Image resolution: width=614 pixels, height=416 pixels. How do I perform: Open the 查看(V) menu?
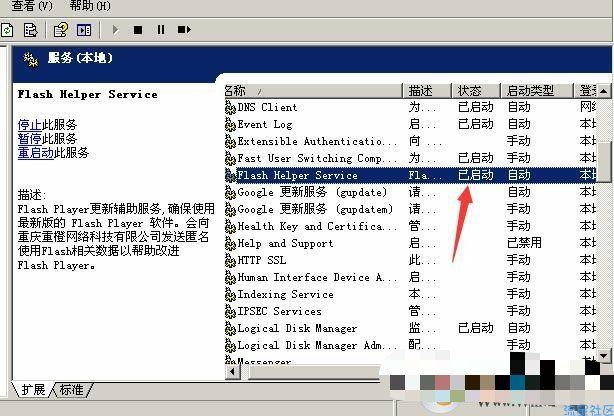pos(32,5)
